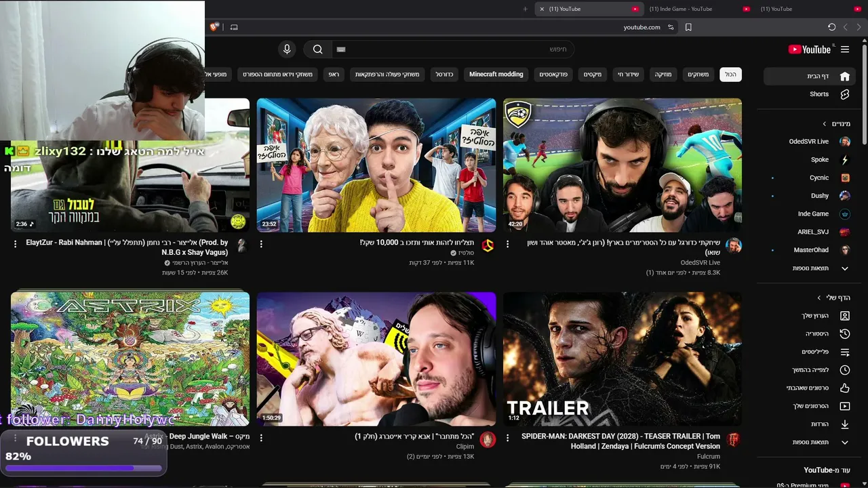Open the on-screen keyboard in search box

click(341, 49)
